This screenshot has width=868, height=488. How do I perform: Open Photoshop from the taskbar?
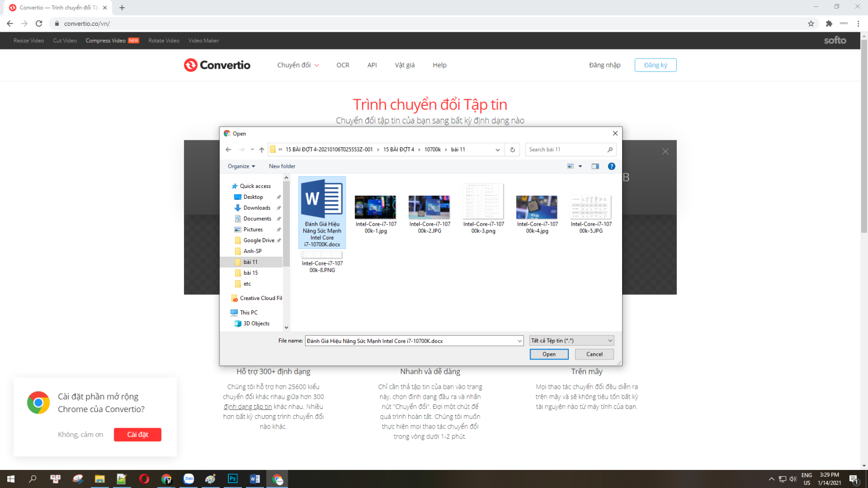pyautogui.click(x=233, y=479)
